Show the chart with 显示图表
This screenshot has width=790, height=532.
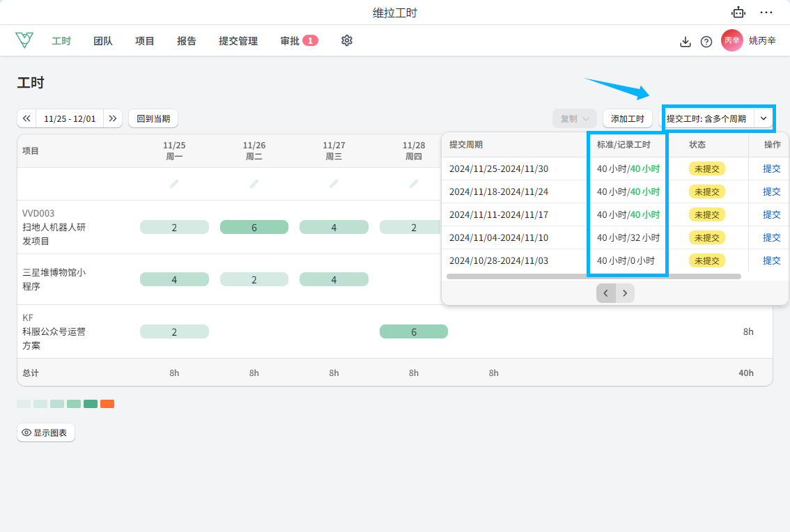[x=46, y=432]
